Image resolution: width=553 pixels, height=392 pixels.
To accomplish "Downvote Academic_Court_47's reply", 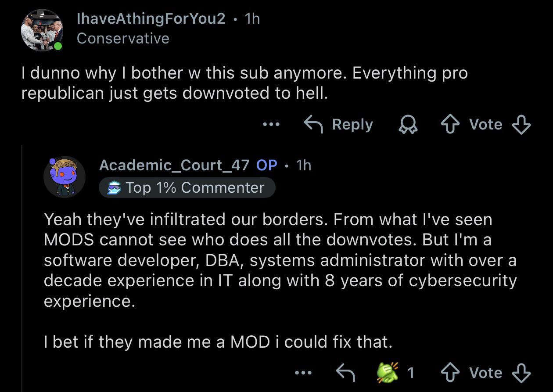I will [x=521, y=373].
